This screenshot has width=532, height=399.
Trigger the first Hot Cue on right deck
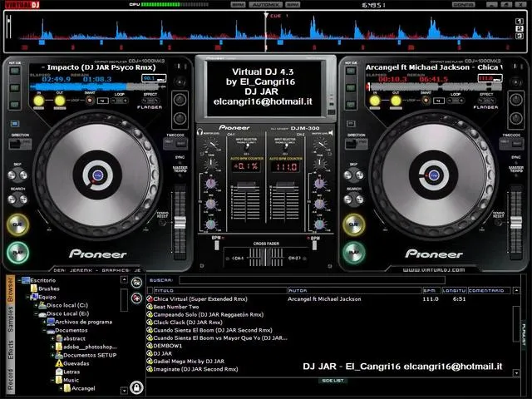point(351,71)
